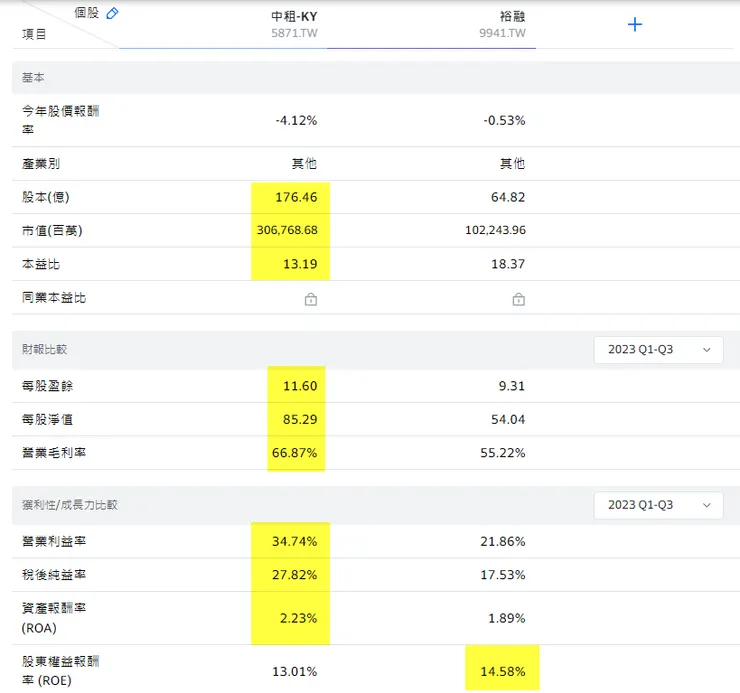The width and height of the screenshot is (740, 693).
Task: Select ROA value 2.23%
Action: (x=298, y=618)
